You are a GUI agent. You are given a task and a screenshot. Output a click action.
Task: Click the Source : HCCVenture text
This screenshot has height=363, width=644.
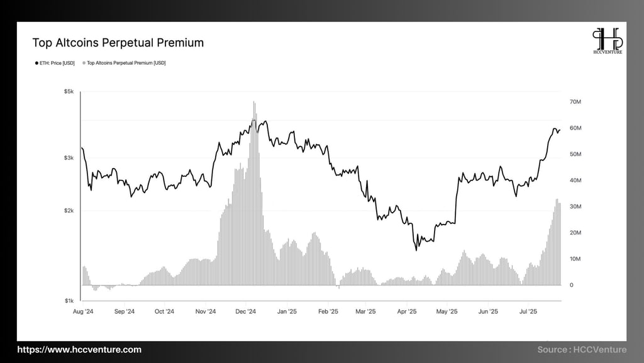pyautogui.click(x=582, y=350)
